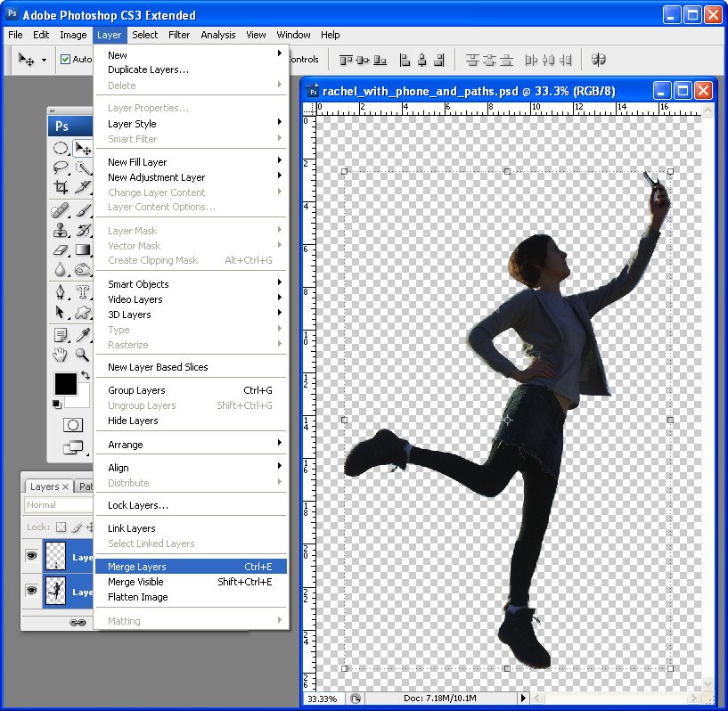
Task: Open the Filter menu
Action: (x=179, y=35)
